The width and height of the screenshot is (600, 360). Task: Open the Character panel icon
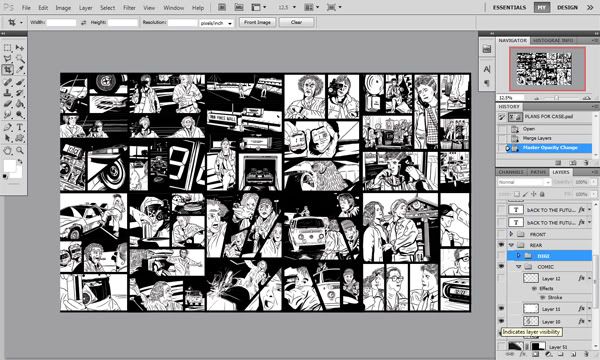tap(487, 69)
